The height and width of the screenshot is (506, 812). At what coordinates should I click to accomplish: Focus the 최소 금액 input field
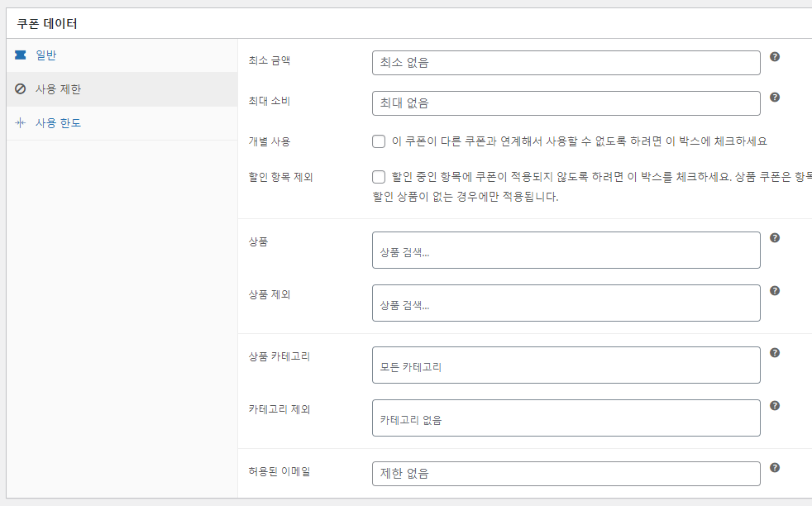pos(566,63)
